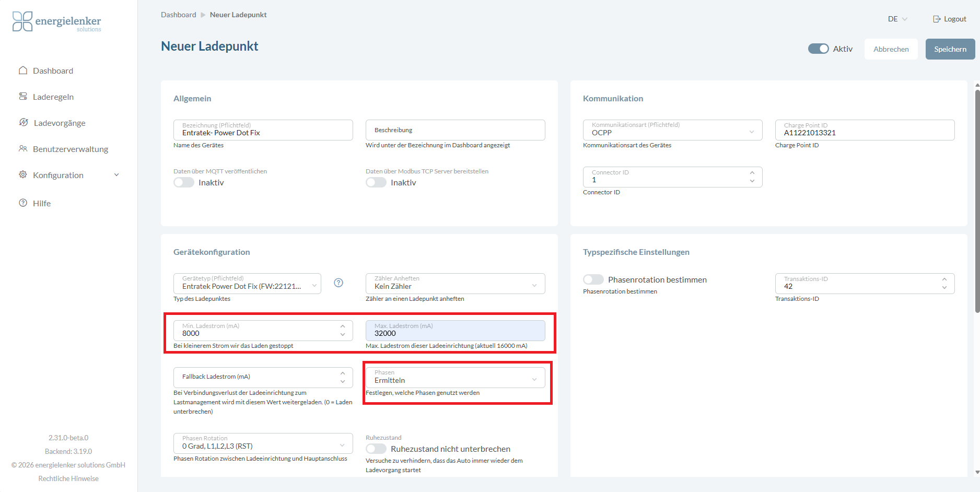Toggle the Aktiv switch off
Image resolution: width=980 pixels, height=492 pixels.
click(x=818, y=49)
